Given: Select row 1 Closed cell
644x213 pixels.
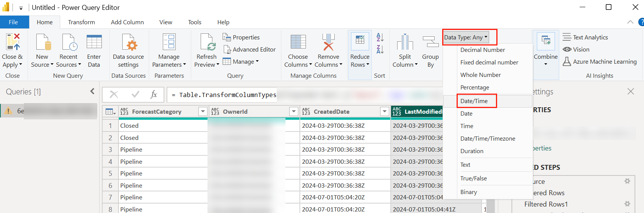Looking at the screenshot, I should click(x=163, y=125).
